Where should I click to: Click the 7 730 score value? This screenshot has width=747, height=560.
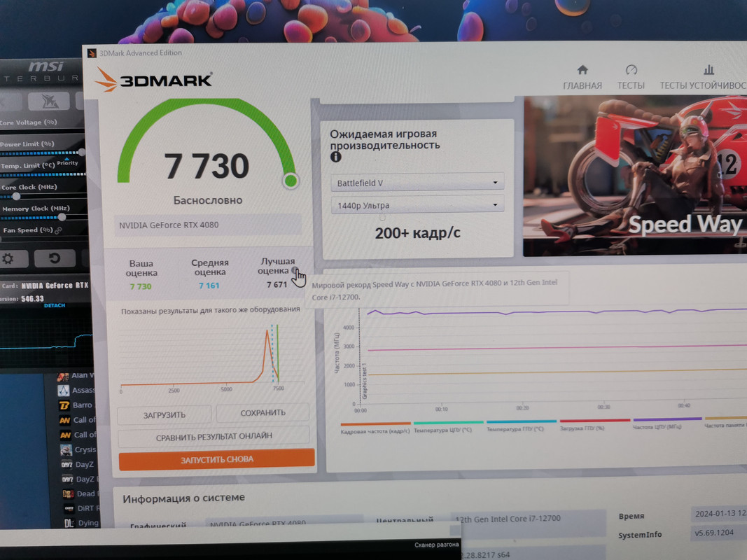[x=207, y=166]
